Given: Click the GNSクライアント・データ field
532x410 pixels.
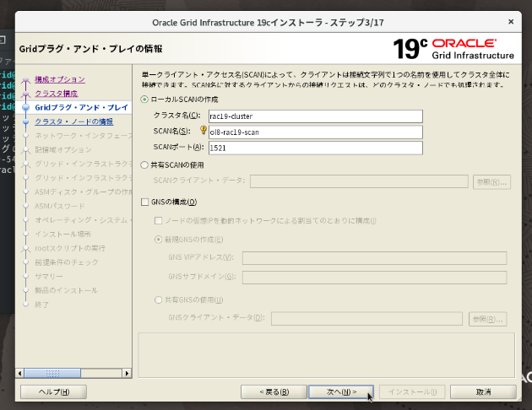Looking at the screenshot, I should pos(366,319).
